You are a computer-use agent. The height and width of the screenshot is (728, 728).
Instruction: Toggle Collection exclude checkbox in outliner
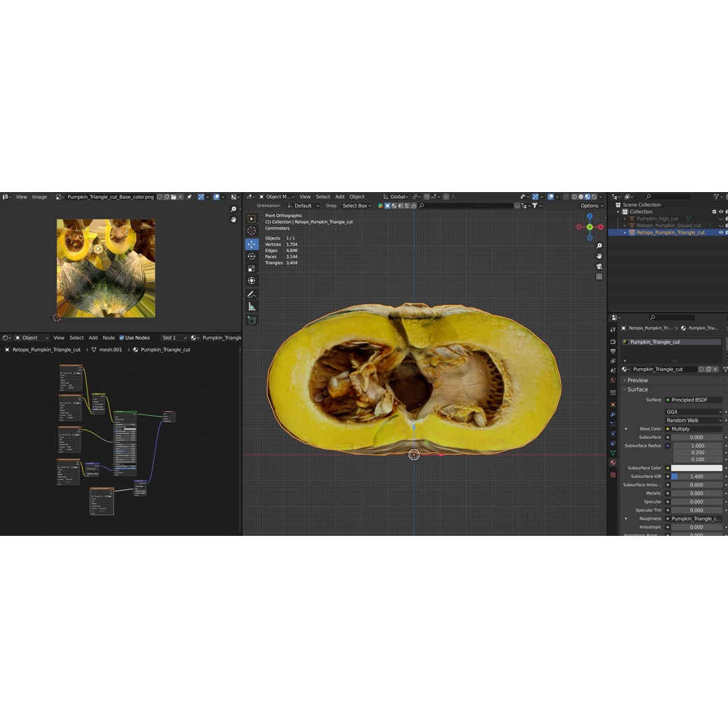click(x=714, y=212)
